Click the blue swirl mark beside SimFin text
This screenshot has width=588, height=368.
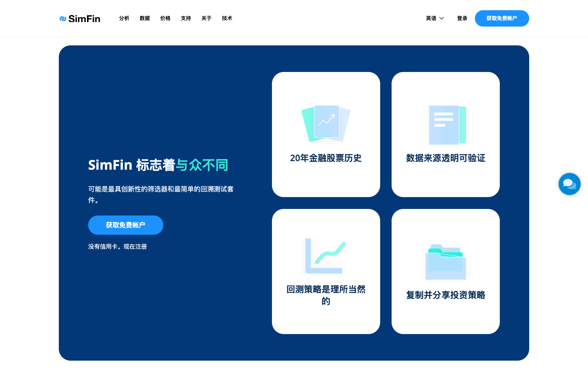(x=63, y=18)
